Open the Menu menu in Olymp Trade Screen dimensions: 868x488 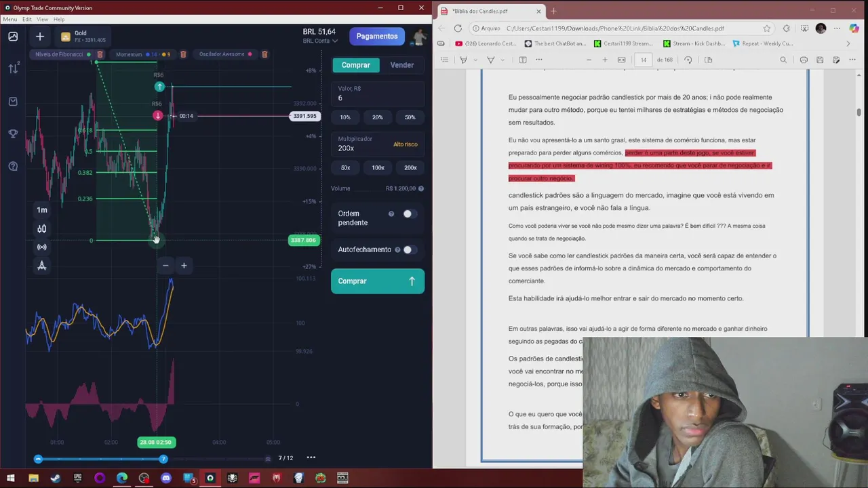click(x=10, y=19)
